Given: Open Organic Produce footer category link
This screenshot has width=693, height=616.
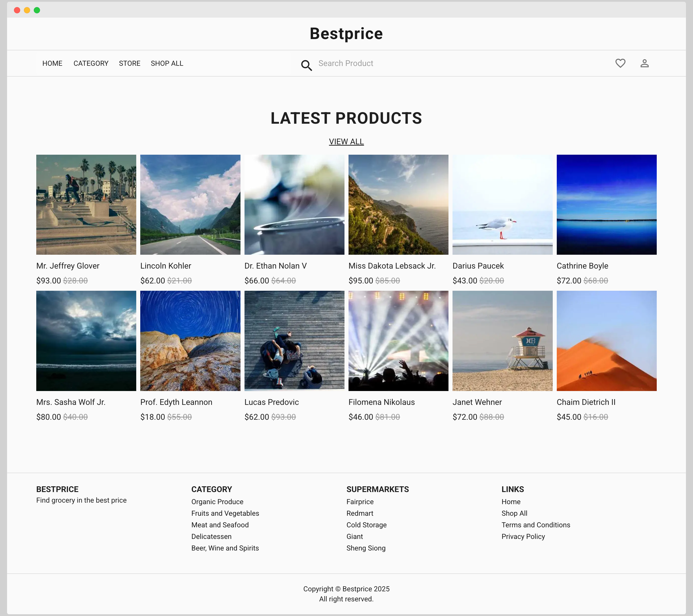Looking at the screenshot, I should 217,502.
